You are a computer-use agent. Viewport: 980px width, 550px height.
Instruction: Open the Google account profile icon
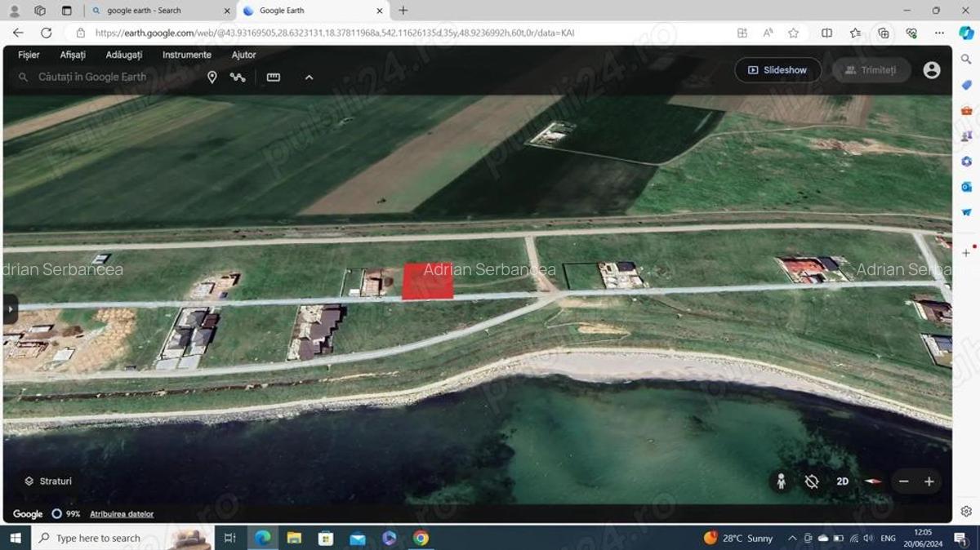tap(932, 70)
